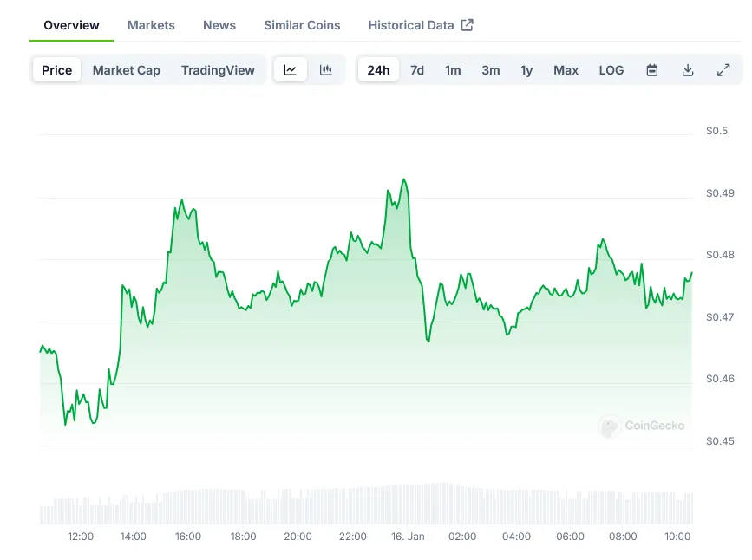Click the volume bar under 16. Jan
Image resolution: width=752 pixels, height=560 pixels.
[x=408, y=503]
